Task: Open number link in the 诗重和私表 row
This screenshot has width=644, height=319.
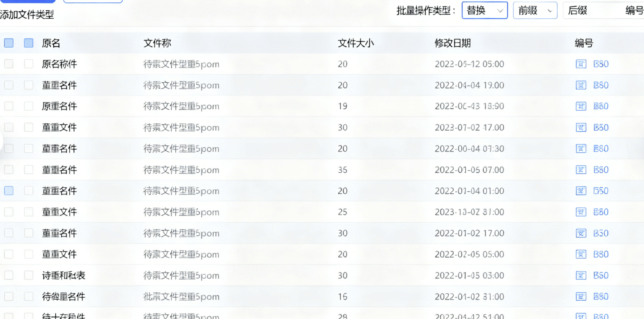Action: point(601,275)
